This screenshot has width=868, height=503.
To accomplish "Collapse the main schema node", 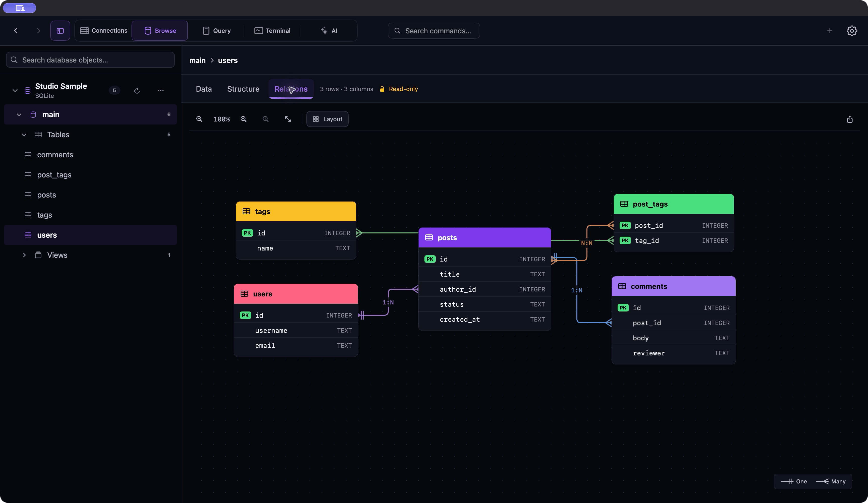I will coord(19,115).
